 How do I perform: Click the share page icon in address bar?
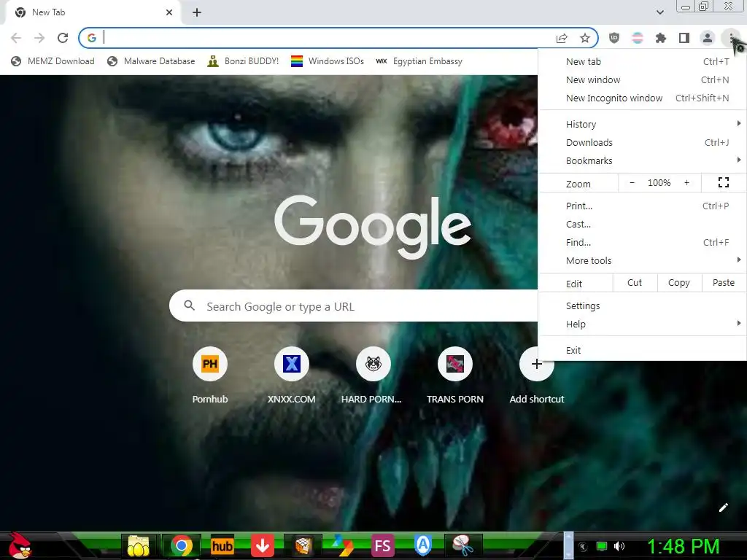(562, 38)
